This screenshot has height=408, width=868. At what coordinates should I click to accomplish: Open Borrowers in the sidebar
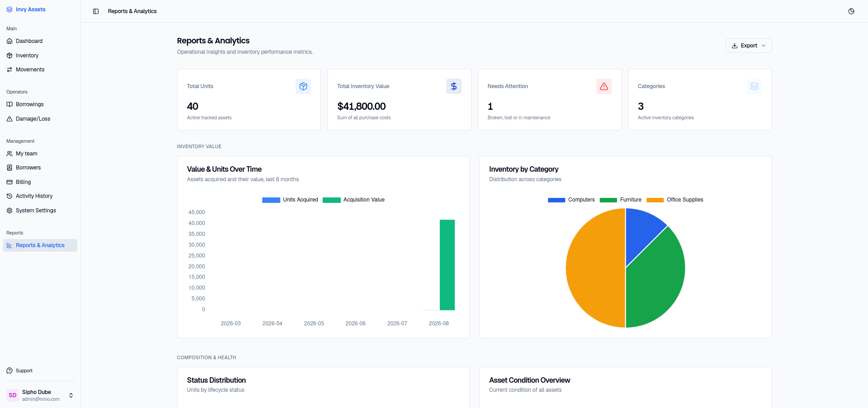pos(40,168)
